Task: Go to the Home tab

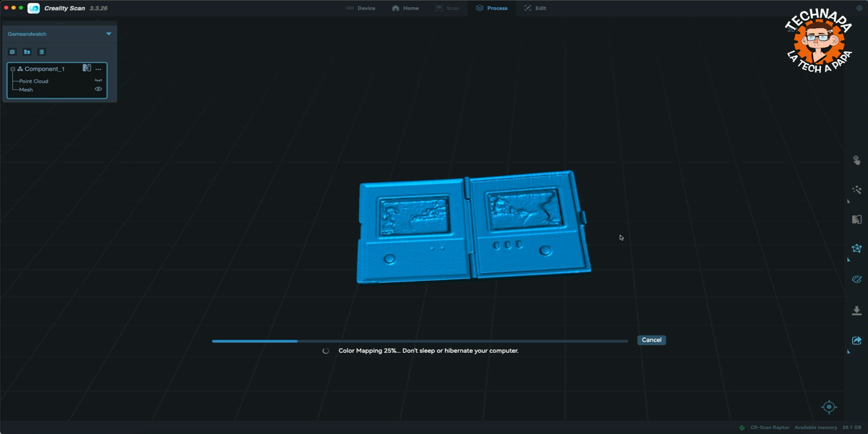Action: click(405, 8)
